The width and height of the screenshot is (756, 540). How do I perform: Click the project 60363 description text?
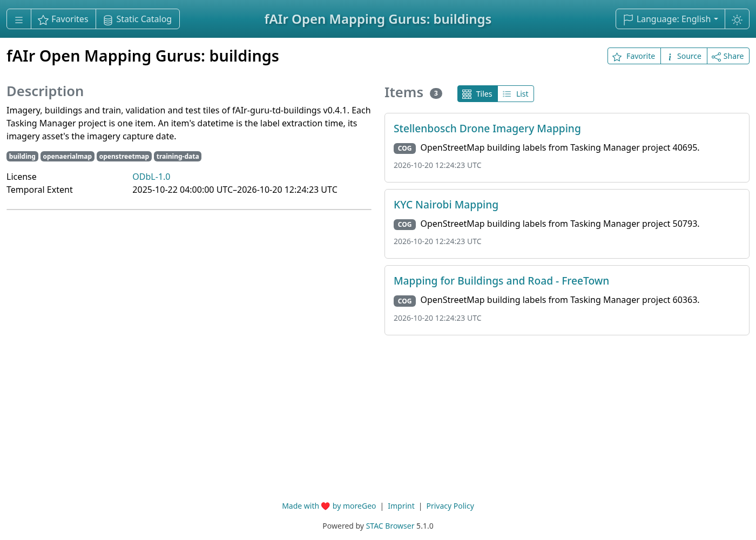coord(560,300)
